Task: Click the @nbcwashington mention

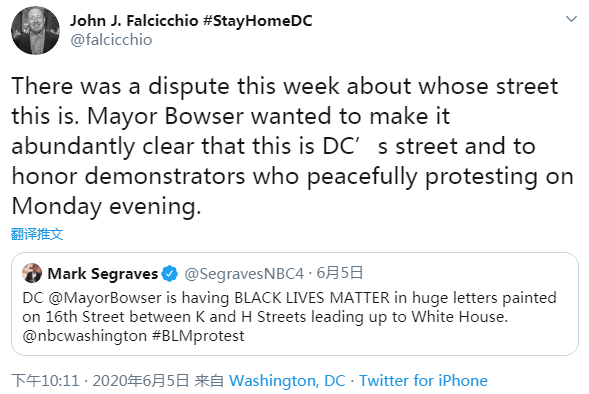Action: click(85, 336)
